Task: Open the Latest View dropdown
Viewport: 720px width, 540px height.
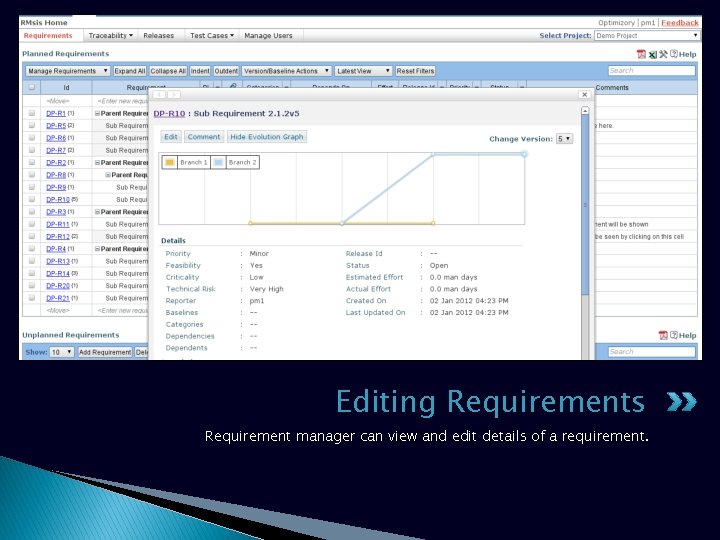Action: 363,71
